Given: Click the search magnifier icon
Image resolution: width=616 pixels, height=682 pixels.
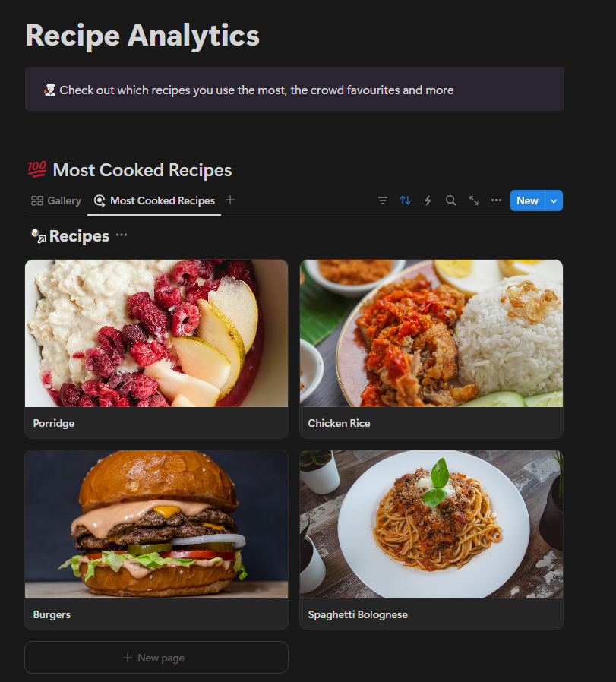Looking at the screenshot, I should 450,200.
